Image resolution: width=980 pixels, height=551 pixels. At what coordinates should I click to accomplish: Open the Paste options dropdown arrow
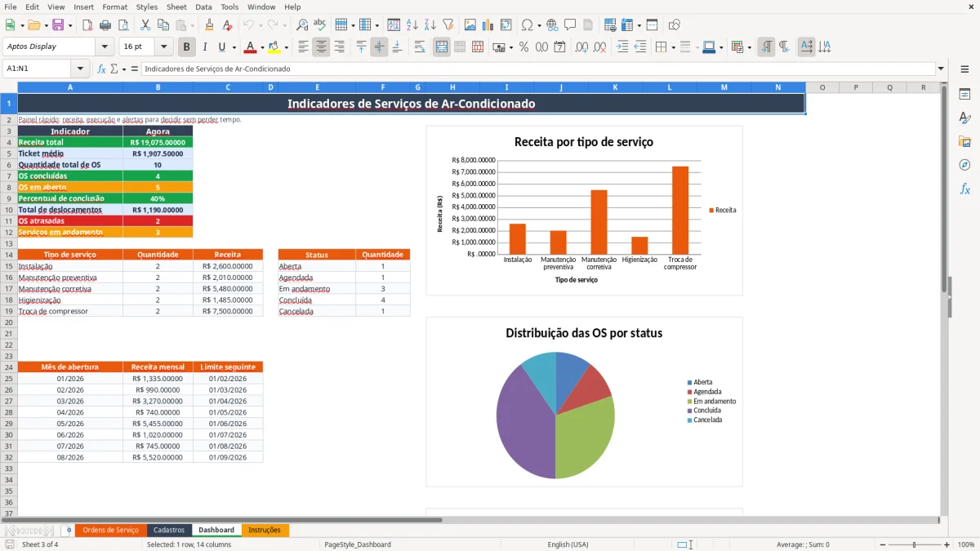point(191,25)
